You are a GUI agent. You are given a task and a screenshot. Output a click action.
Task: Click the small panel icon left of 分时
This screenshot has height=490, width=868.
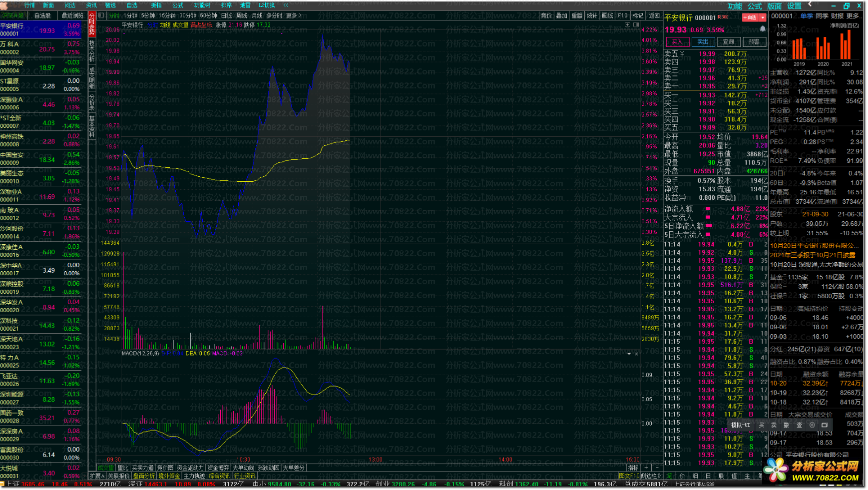click(101, 15)
